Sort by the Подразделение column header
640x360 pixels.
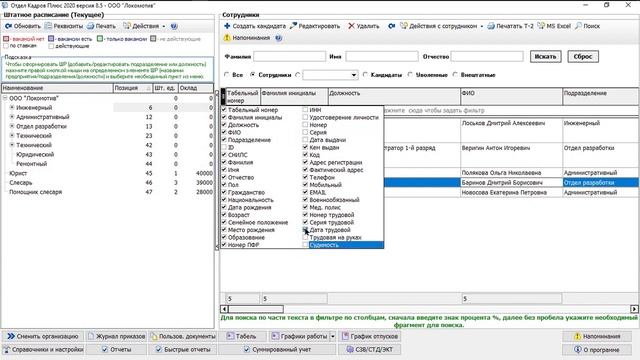tap(600, 97)
